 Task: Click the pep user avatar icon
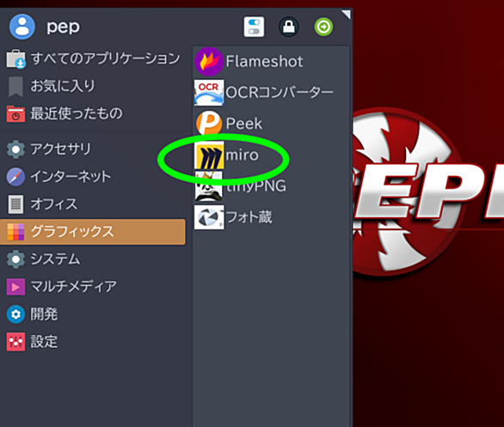(x=22, y=27)
